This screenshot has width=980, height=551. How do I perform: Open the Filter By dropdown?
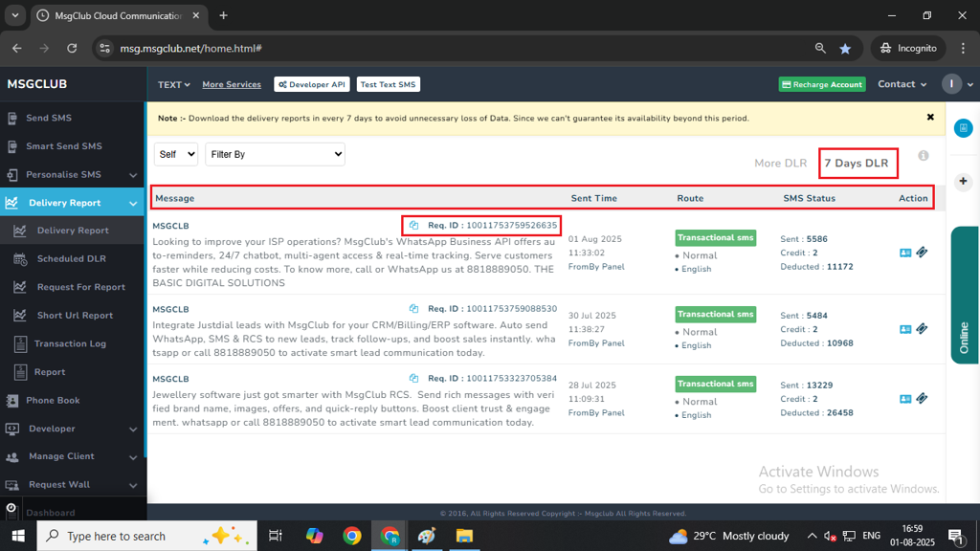click(275, 154)
